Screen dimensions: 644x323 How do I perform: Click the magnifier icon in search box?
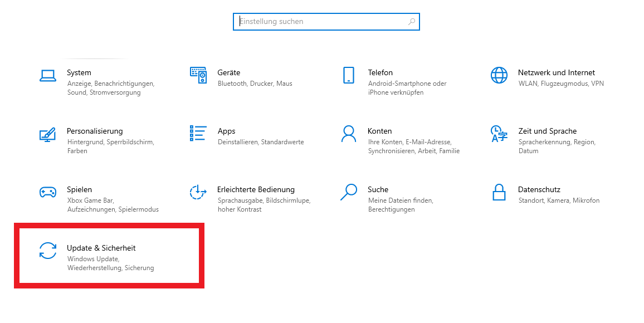(x=412, y=22)
